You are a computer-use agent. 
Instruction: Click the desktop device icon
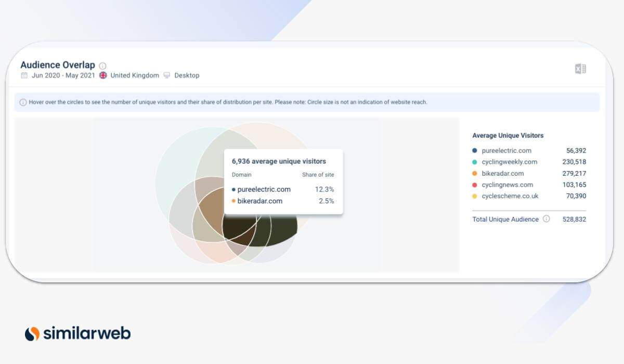coord(166,75)
